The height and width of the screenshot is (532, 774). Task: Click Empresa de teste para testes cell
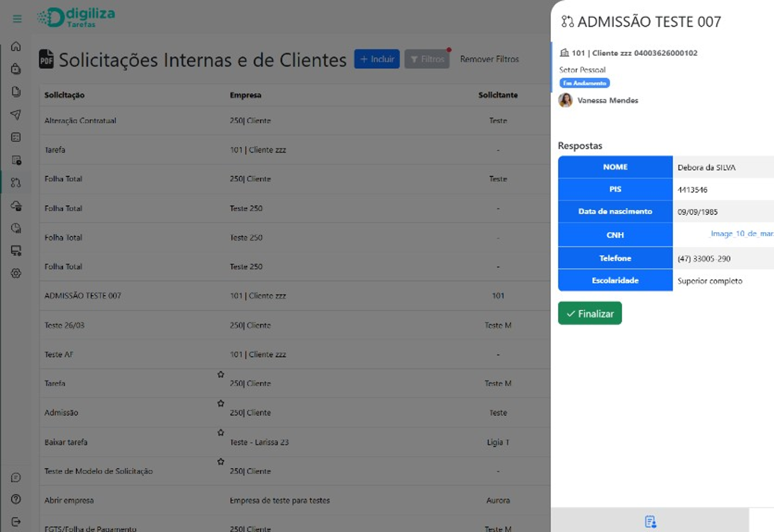click(x=280, y=500)
